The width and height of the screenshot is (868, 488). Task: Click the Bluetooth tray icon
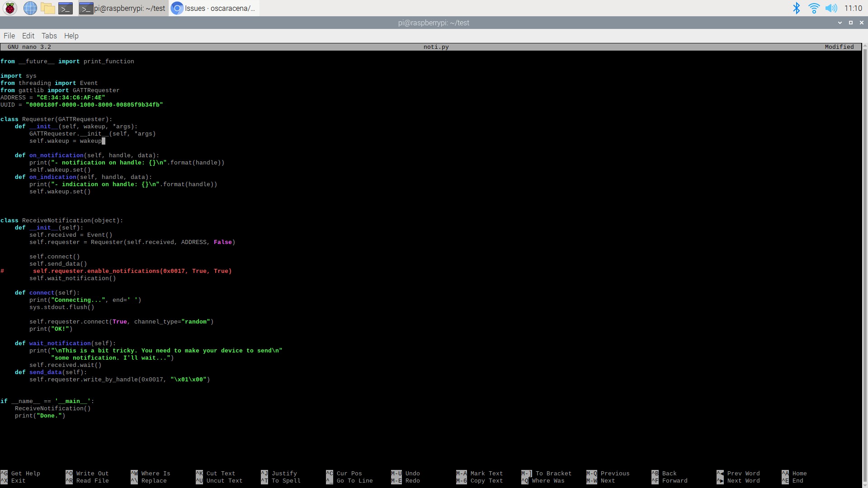pyautogui.click(x=796, y=8)
